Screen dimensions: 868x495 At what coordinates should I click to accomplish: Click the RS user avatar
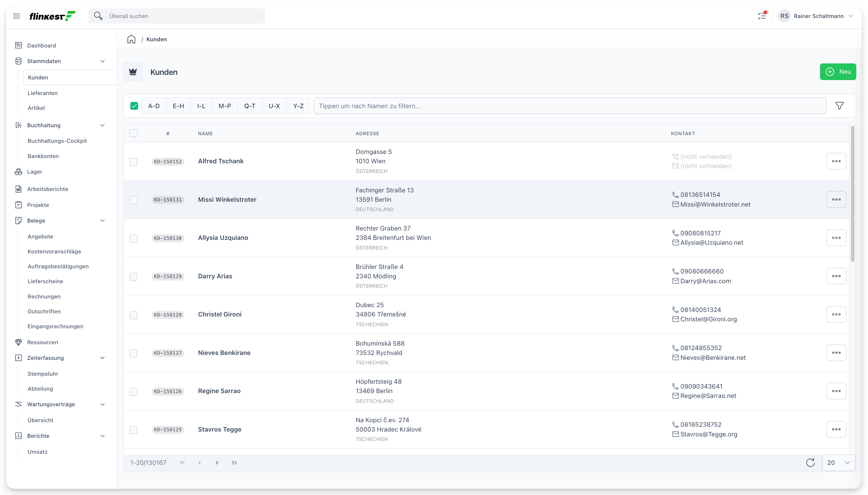coord(784,16)
